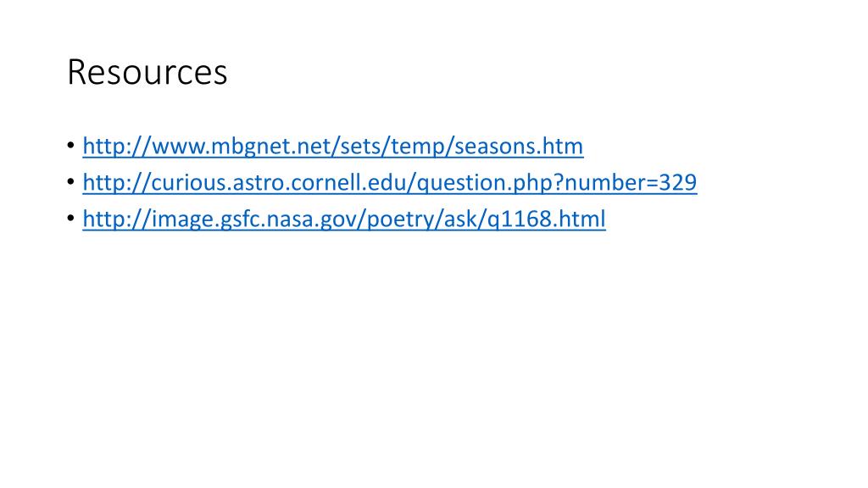Open the mbgnet.net seasons link
868x488 pixels.
[332, 146]
